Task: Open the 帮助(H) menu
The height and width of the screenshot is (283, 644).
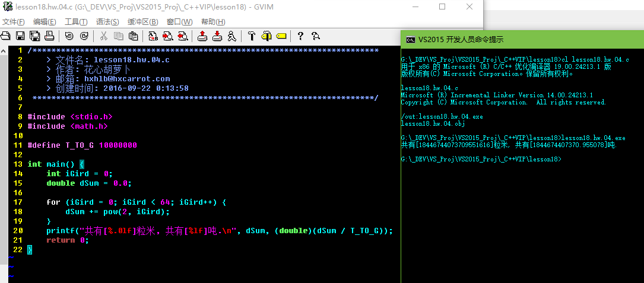Action: coord(212,22)
